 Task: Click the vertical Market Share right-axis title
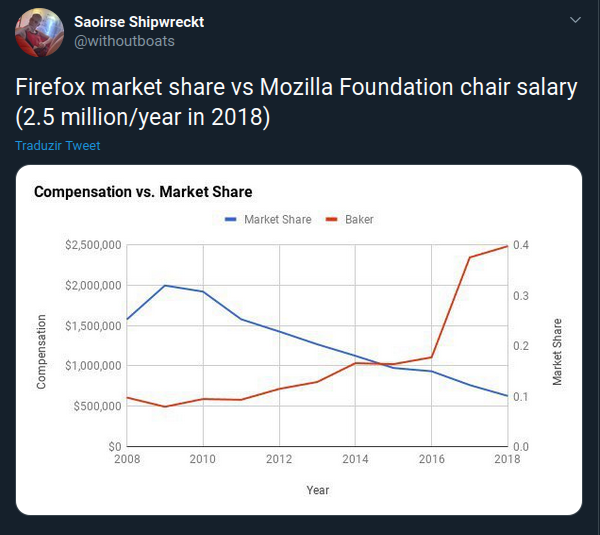tap(557, 352)
